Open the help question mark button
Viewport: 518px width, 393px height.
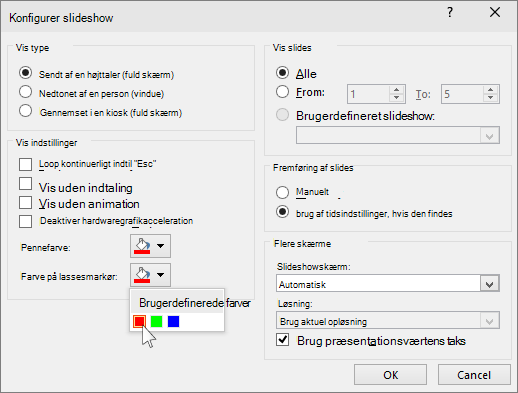click(450, 13)
